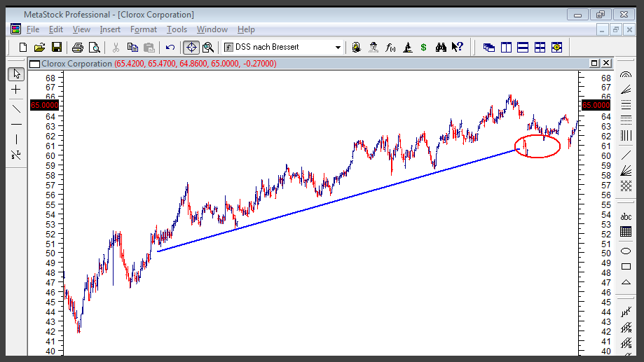Open the Insert menu
Screen dimensions: 644x362
(110, 29)
